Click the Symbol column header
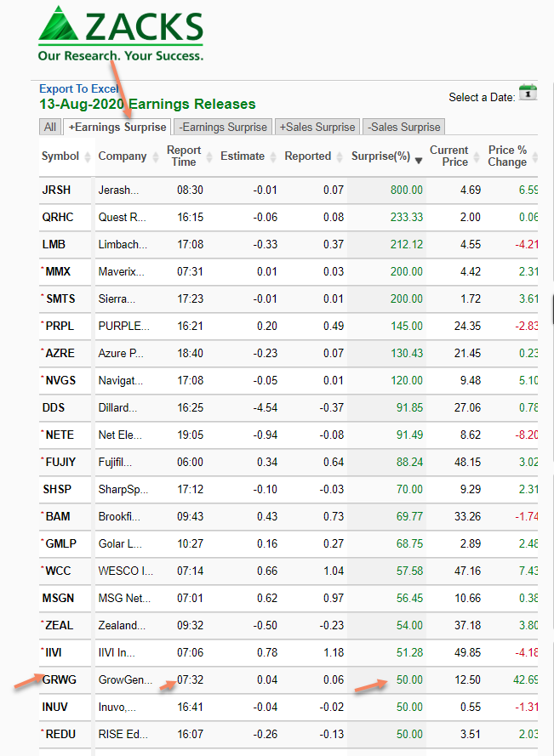Image resolution: width=554 pixels, height=756 pixels. click(x=60, y=156)
